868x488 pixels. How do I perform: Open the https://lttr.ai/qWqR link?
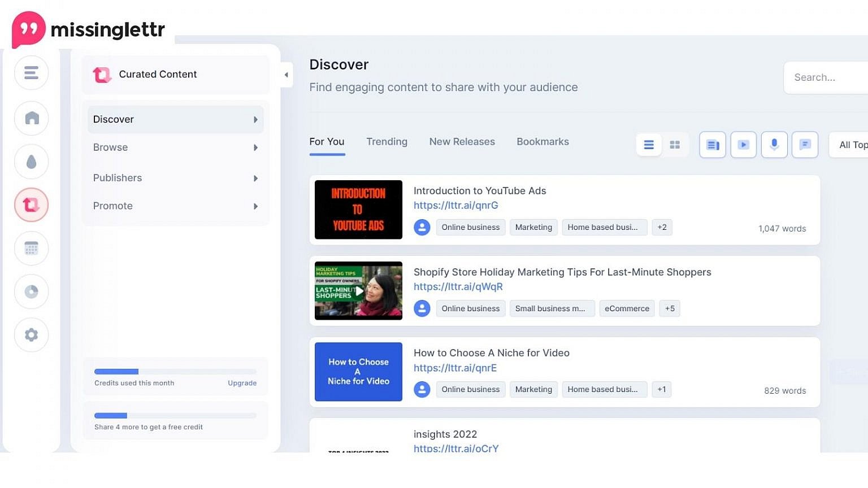[458, 286]
